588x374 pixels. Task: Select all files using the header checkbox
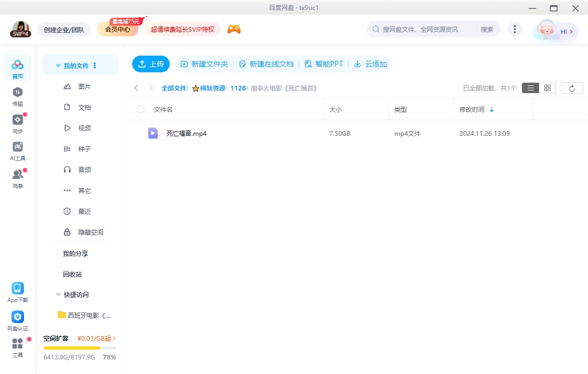[139, 109]
